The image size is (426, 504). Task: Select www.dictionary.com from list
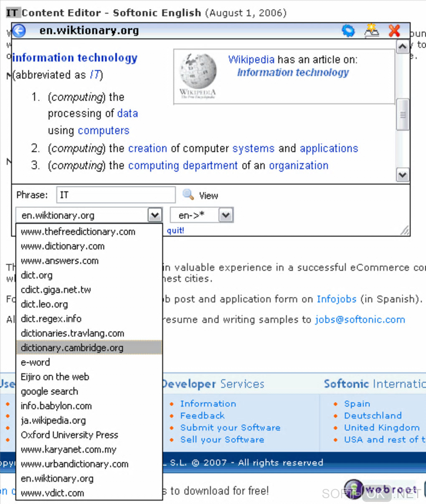tap(89, 246)
